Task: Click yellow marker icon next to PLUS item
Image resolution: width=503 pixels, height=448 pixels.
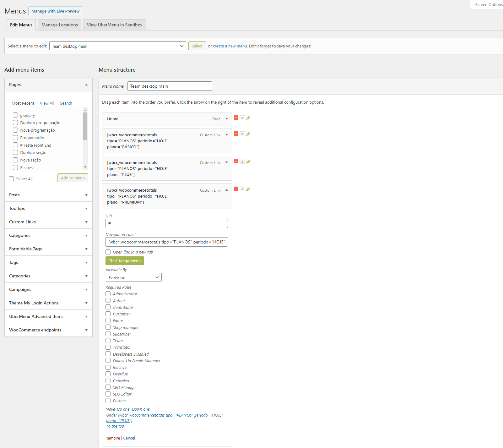Action: [x=248, y=161]
